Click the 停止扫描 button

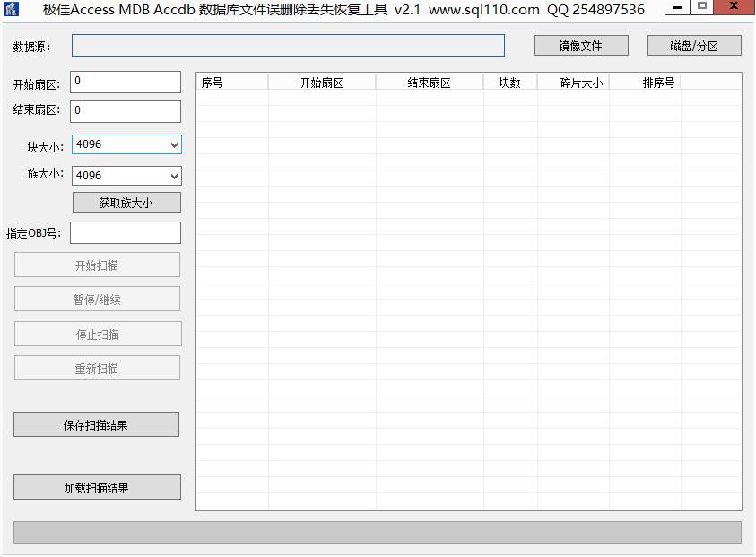98,334
